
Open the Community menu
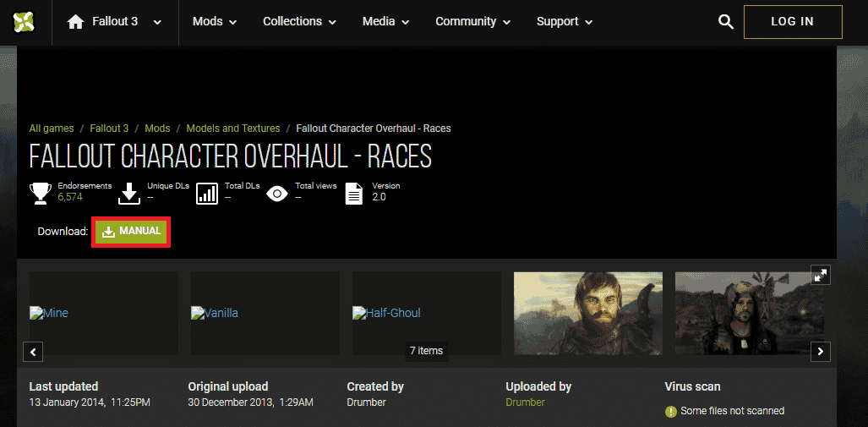472,22
